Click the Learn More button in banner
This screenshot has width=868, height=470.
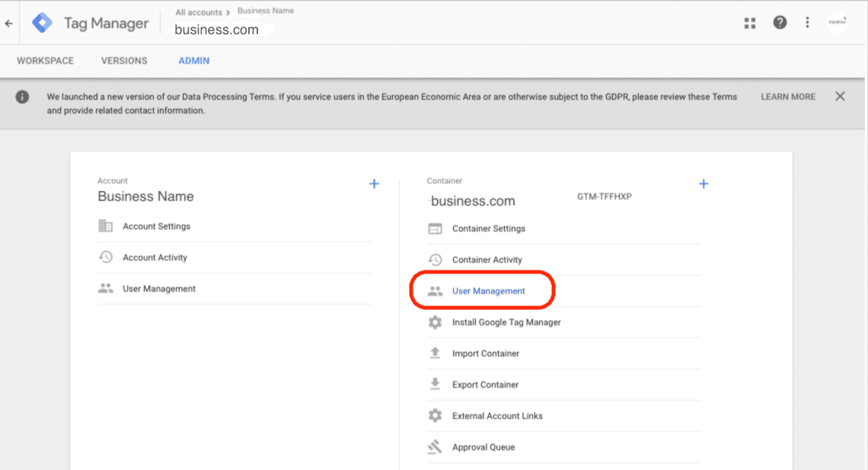coord(788,97)
